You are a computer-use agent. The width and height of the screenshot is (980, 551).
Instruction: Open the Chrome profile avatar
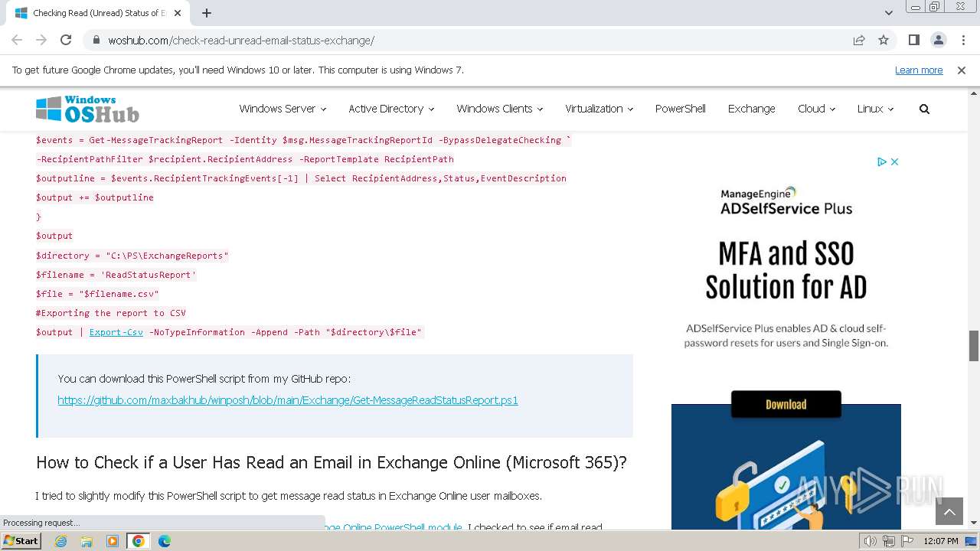click(938, 41)
